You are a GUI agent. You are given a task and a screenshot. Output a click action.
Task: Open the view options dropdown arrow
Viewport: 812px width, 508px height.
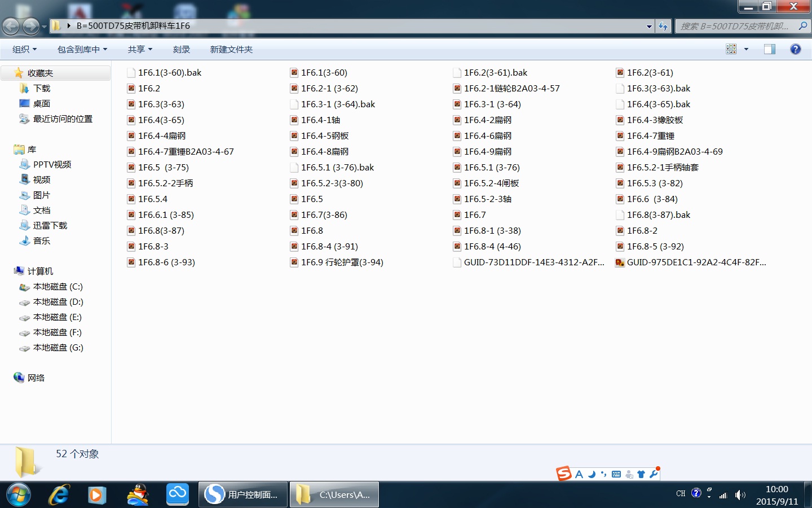746,49
